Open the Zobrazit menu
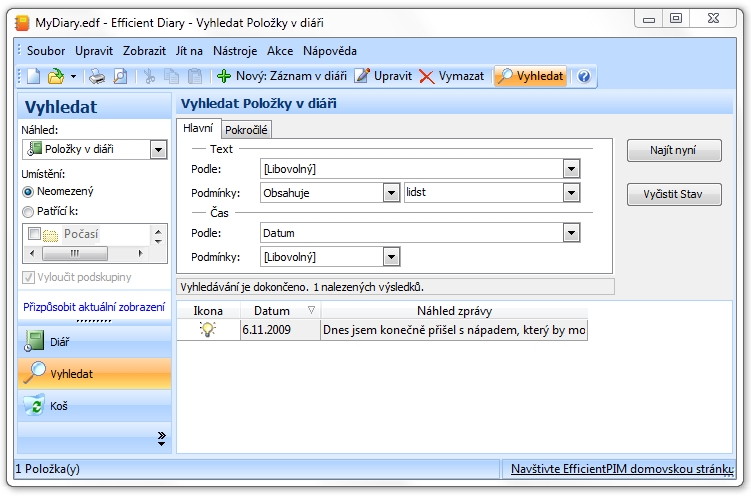Screen dimensions: 751x497 point(144,51)
